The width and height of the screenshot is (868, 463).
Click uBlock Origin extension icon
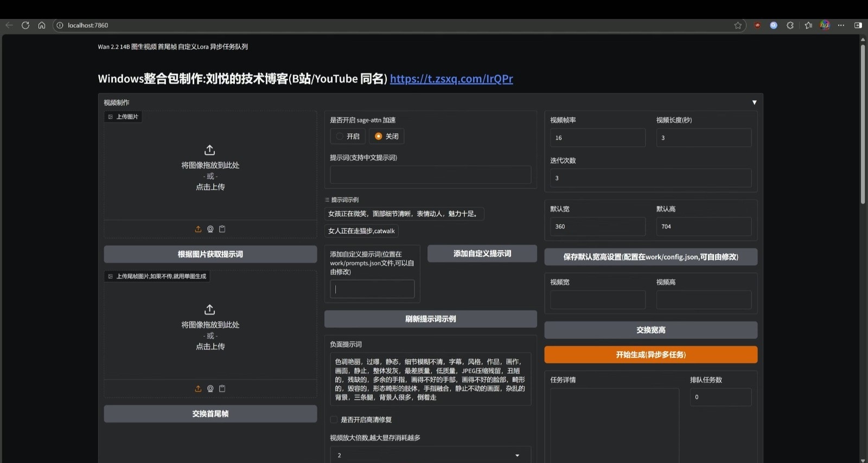pyautogui.click(x=757, y=25)
